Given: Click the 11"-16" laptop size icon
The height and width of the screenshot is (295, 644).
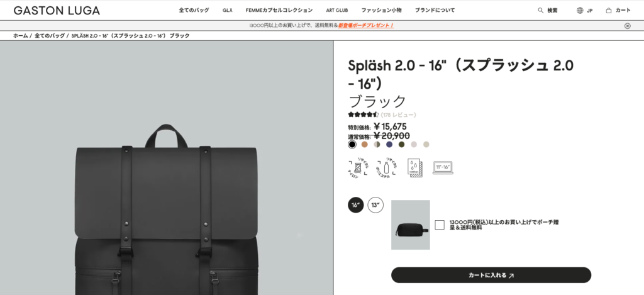Looking at the screenshot, I should (443, 168).
